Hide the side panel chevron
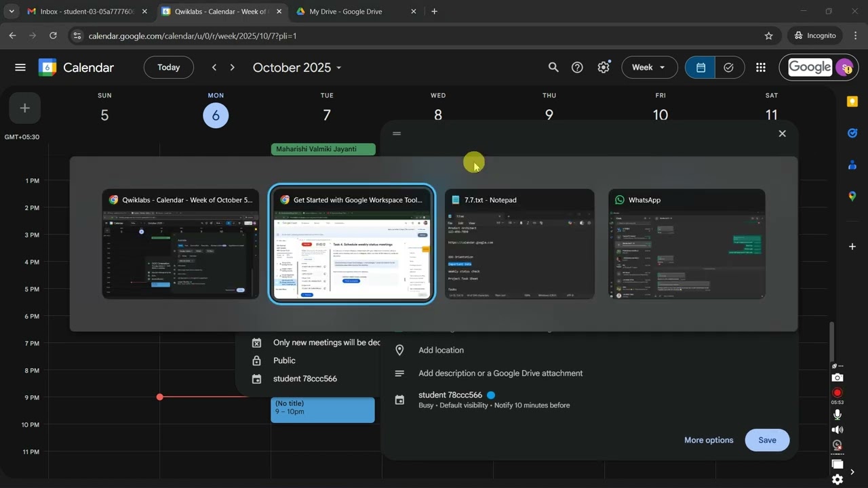This screenshot has height=488, width=868. [852, 472]
